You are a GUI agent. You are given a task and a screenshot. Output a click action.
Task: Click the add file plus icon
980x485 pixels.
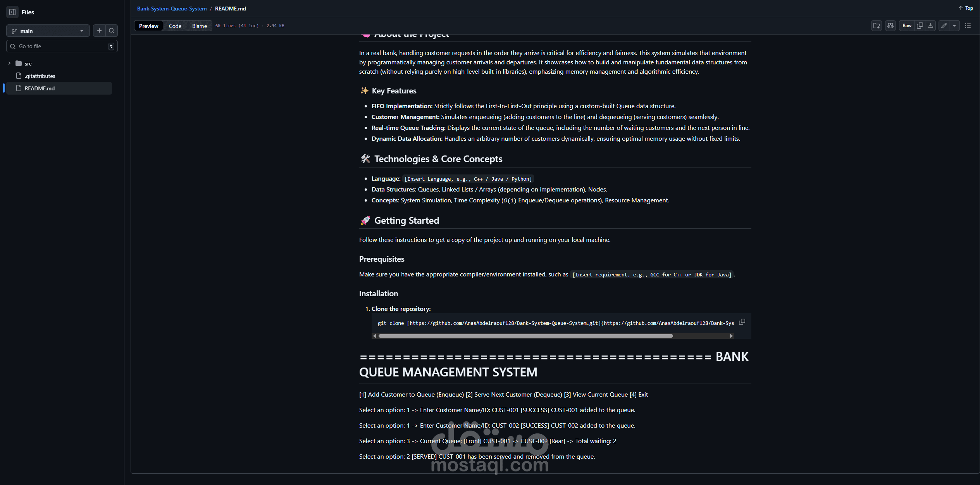pos(100,31)
